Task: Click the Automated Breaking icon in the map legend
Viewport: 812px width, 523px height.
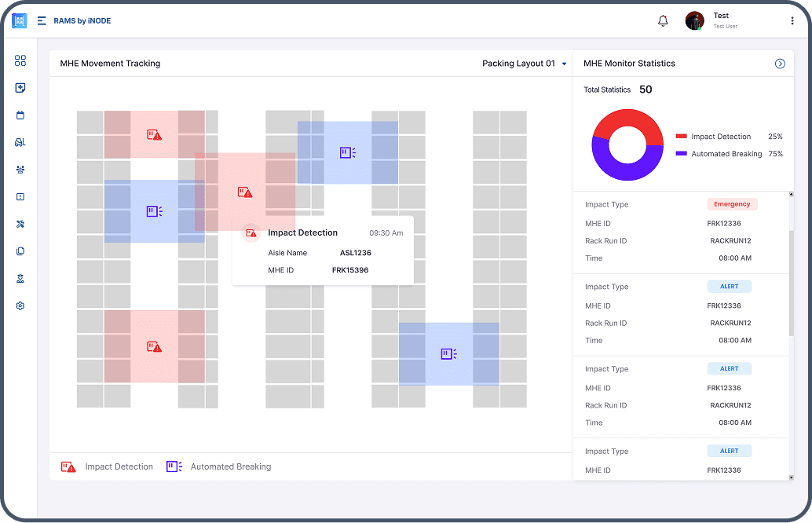Action: 174,466
